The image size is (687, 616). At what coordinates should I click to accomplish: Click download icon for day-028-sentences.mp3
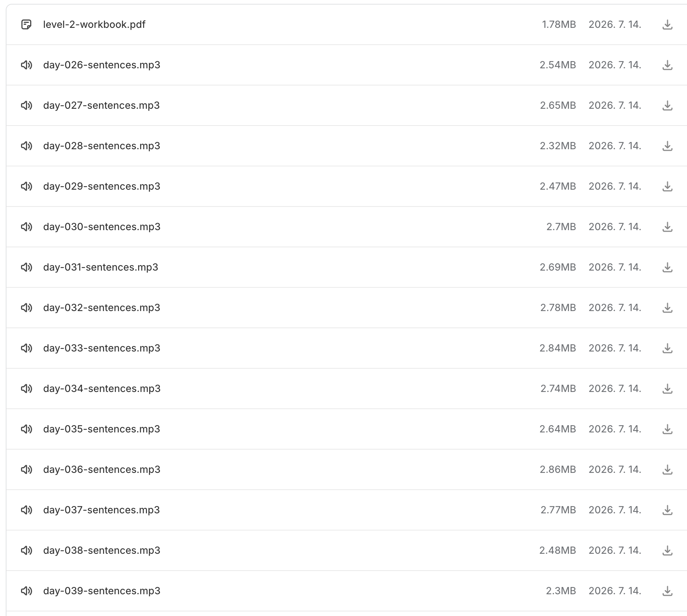coord(667,146)
